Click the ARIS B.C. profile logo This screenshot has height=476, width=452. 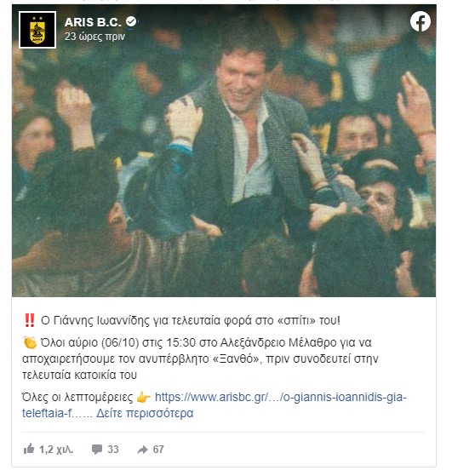[37, 30]
